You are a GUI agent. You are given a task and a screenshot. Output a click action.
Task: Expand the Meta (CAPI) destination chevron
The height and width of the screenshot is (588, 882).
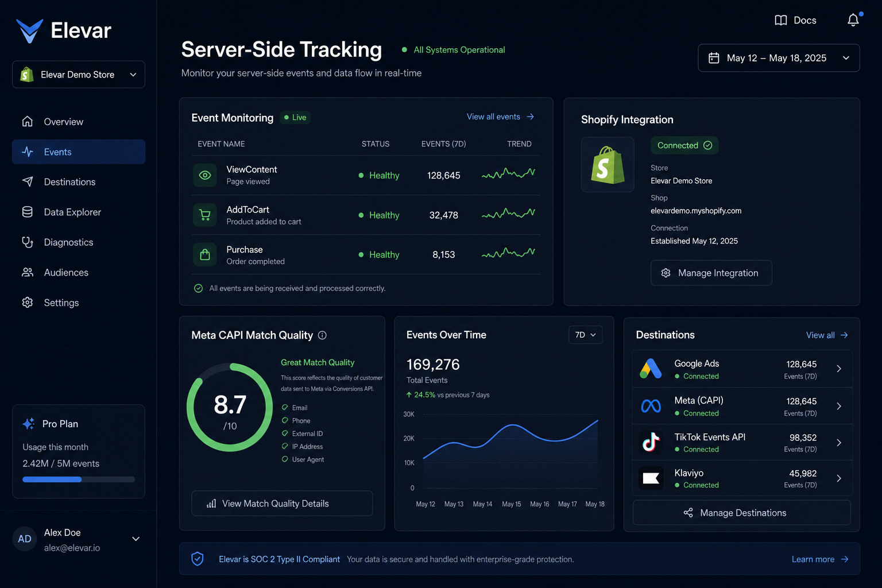tap(839, 406)
